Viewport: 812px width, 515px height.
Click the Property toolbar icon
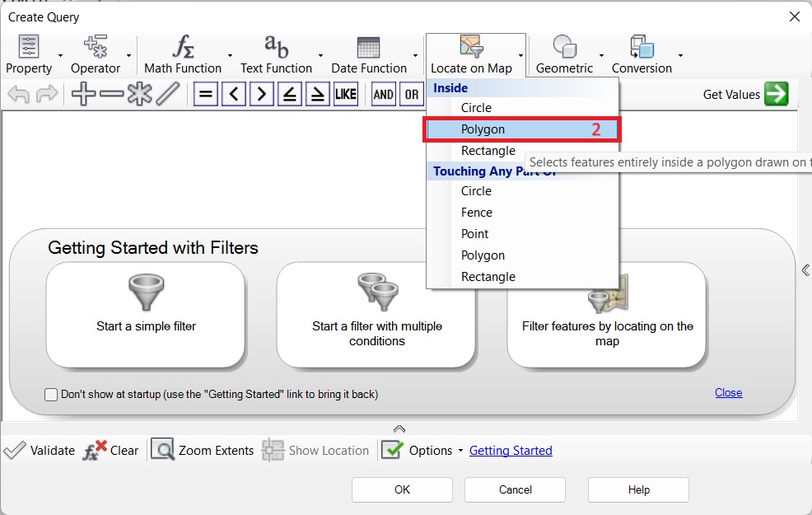point(29,47)
